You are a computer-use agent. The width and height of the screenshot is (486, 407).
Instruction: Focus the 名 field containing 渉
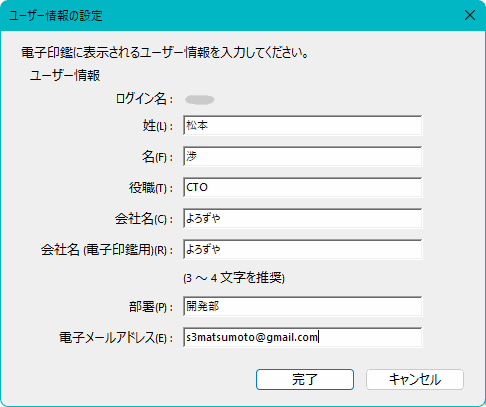[x=303, y=156]
